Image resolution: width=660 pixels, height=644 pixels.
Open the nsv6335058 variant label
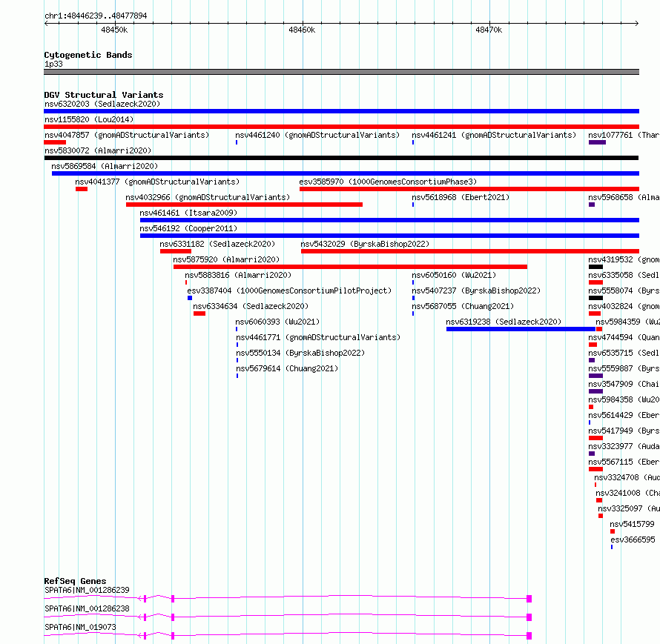(x=624, y=275)
